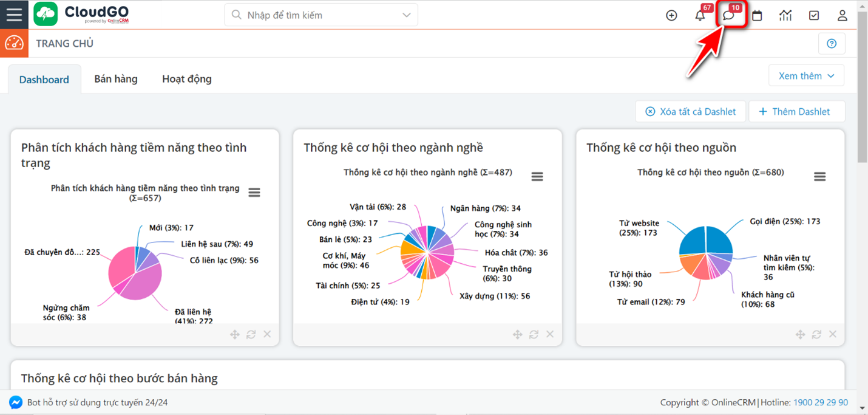
Task: Open the reports chart icon
Action: point(785,16)
